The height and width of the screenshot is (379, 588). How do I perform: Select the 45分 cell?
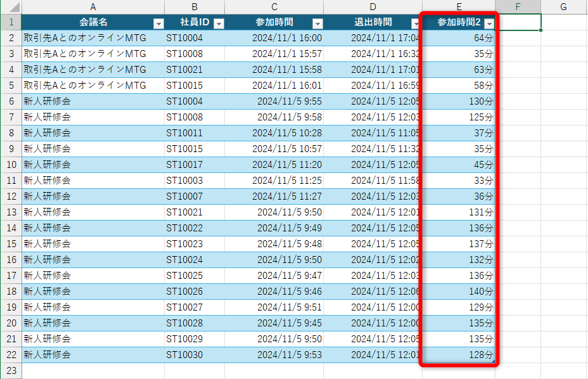[x=459, y=165]
